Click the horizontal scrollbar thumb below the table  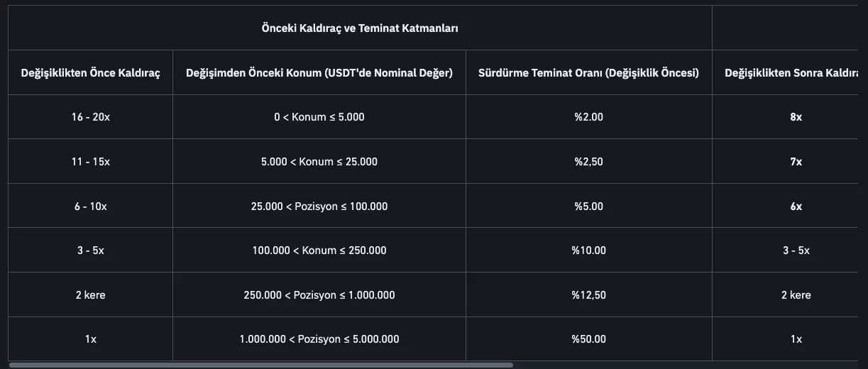pyautogui.click(x=260, y=365)
